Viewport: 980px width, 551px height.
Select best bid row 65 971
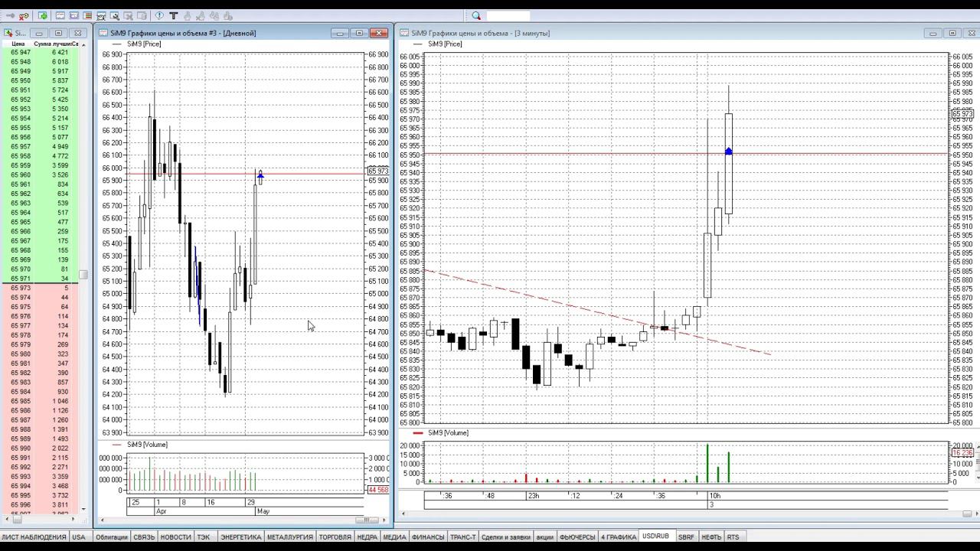(x=40, y=279)
